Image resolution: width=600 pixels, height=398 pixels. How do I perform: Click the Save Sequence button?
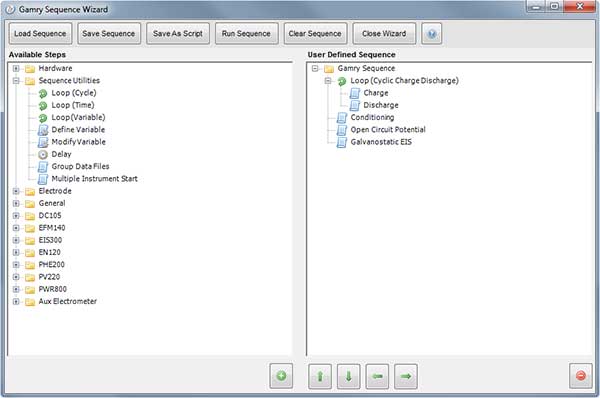point(109,34)
